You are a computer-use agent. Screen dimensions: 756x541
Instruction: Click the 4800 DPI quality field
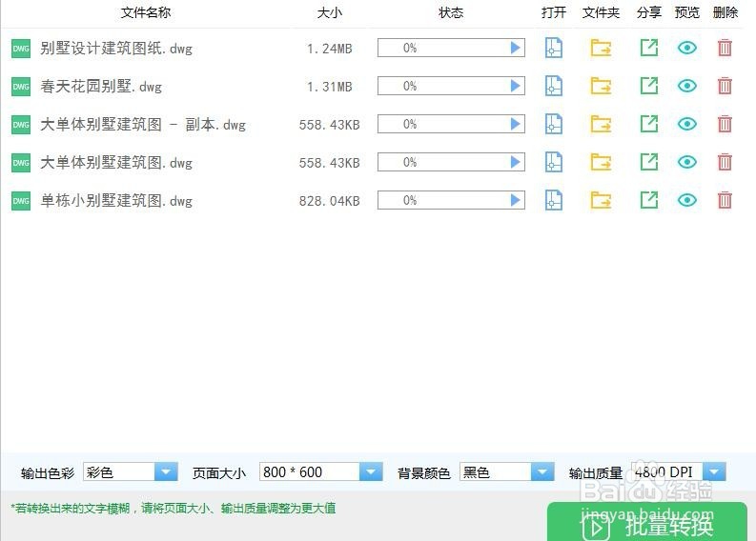666,471
